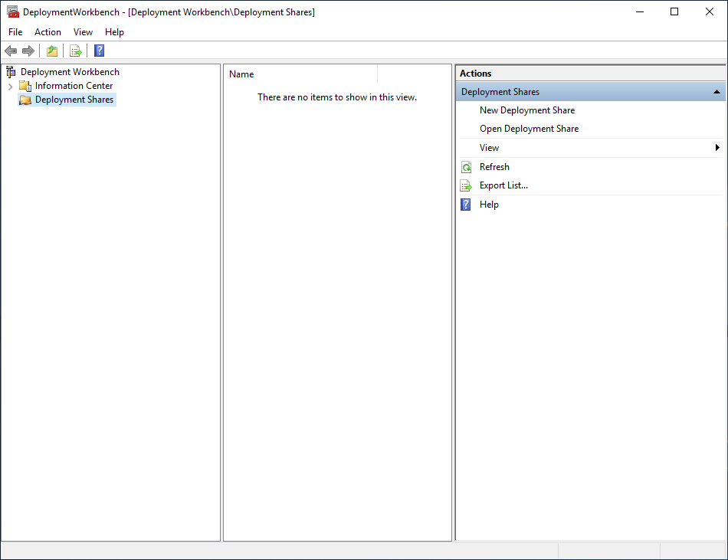
Task: Open the View submenu arrow in Actions
Action: 717,148
